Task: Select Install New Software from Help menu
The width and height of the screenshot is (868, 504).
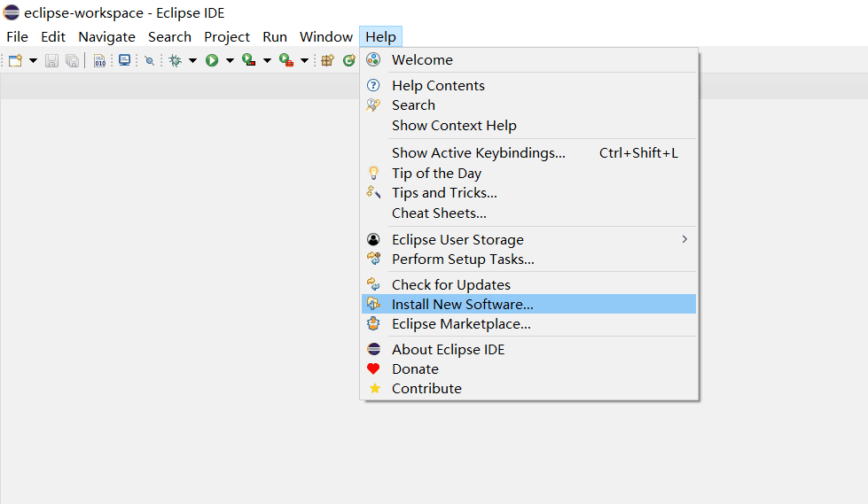Action: (462, 304)
